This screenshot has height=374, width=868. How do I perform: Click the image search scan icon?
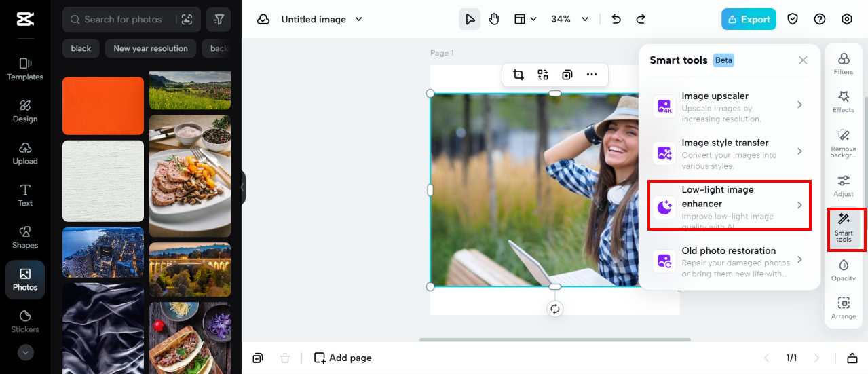187,20
